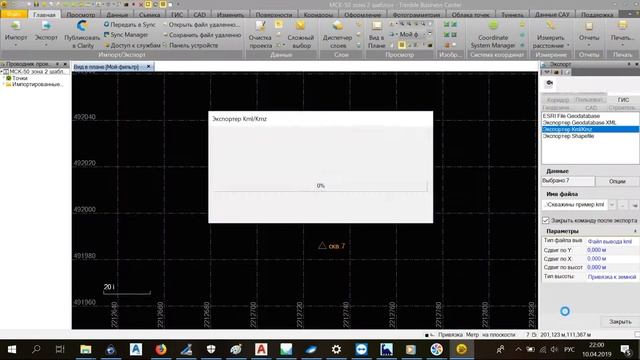Open the Облака точек ribbon tab
Image resolution: width=640 pixels, height=360 pixels.
tap(470, 15)
